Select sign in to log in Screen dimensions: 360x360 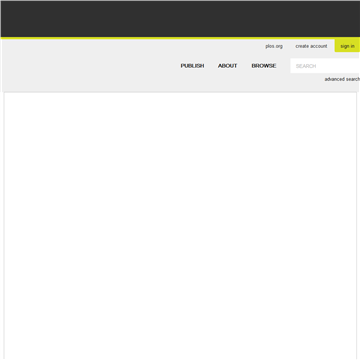(347, 46)
